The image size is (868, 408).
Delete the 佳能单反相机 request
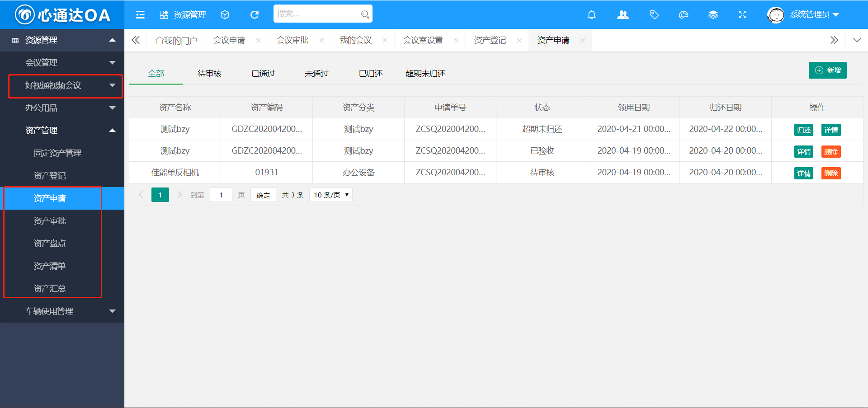tap(831, 174)
